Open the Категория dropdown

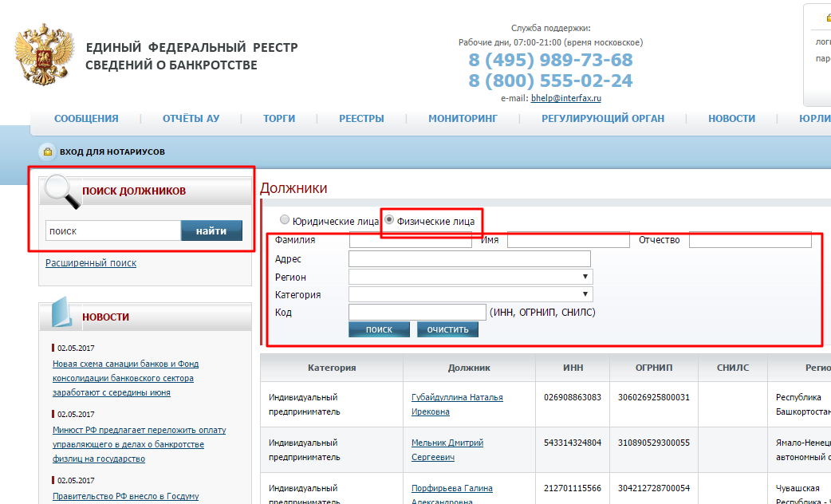[471, 294]
